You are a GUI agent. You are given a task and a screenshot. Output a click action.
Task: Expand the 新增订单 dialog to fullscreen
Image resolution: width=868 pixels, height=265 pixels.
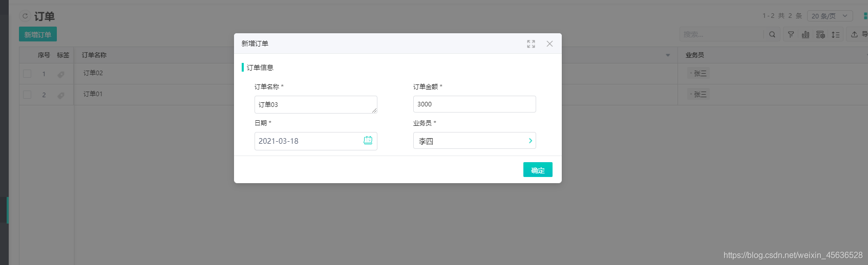click(x=531, y=44)
